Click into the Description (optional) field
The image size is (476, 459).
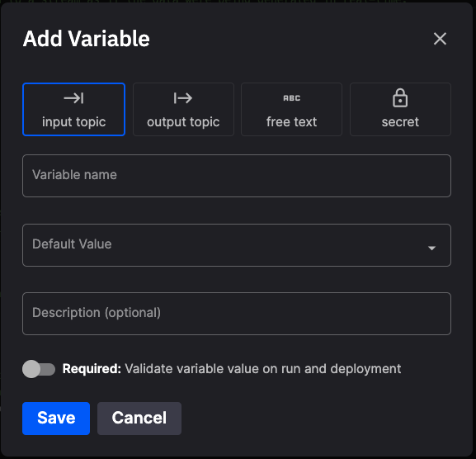[x=237, y=314]
